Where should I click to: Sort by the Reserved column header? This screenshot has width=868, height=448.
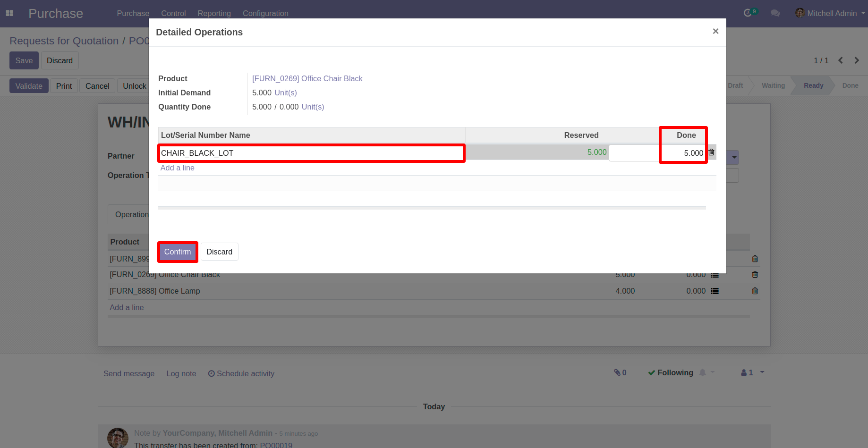tap(537, 135)
